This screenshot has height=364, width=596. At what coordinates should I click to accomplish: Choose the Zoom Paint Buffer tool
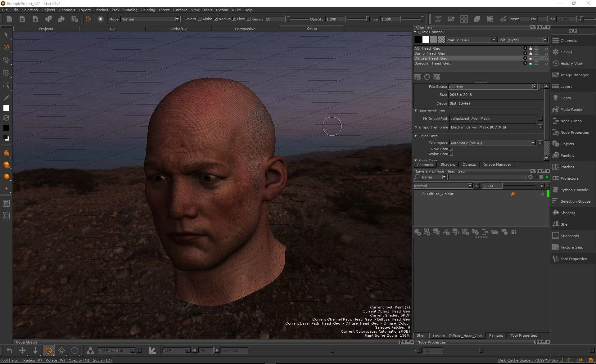click(x=6, y=60)
